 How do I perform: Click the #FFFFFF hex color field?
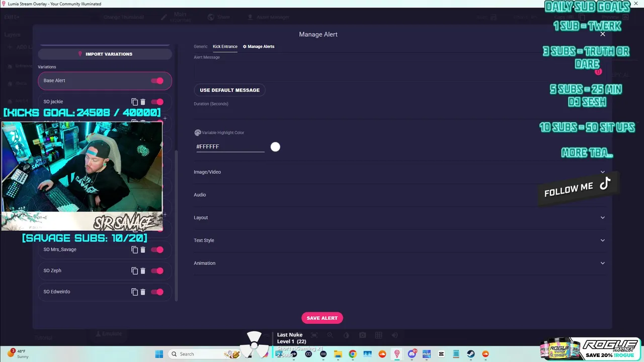coord(230,146)
